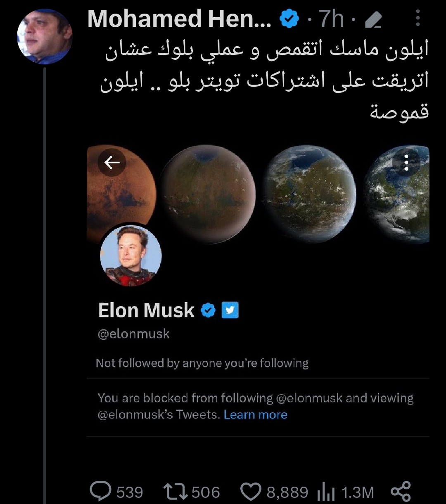Viewport: 446px width, 504px height.
Task: Open the three-dot menu on Mars banner
Action: (x=406, y=163)
